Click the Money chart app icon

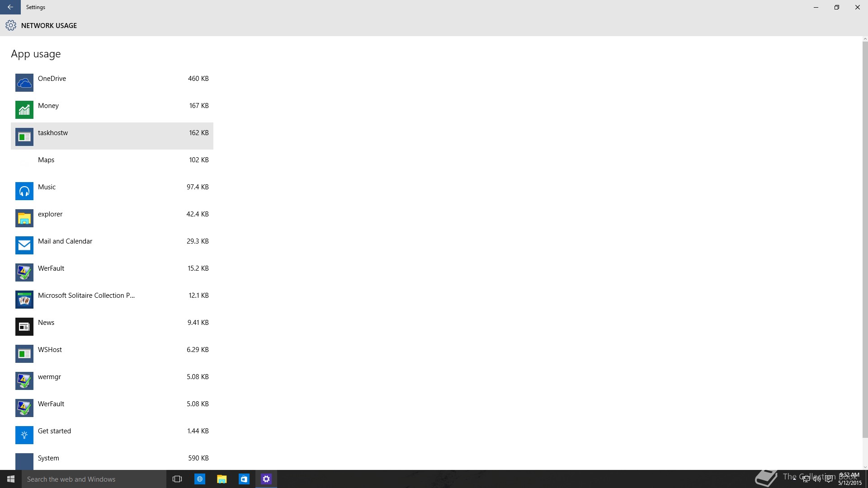[x=24, y=110]
